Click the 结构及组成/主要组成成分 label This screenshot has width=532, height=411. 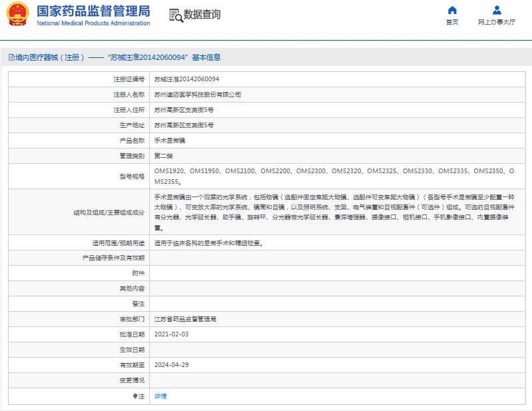[109, 212]
